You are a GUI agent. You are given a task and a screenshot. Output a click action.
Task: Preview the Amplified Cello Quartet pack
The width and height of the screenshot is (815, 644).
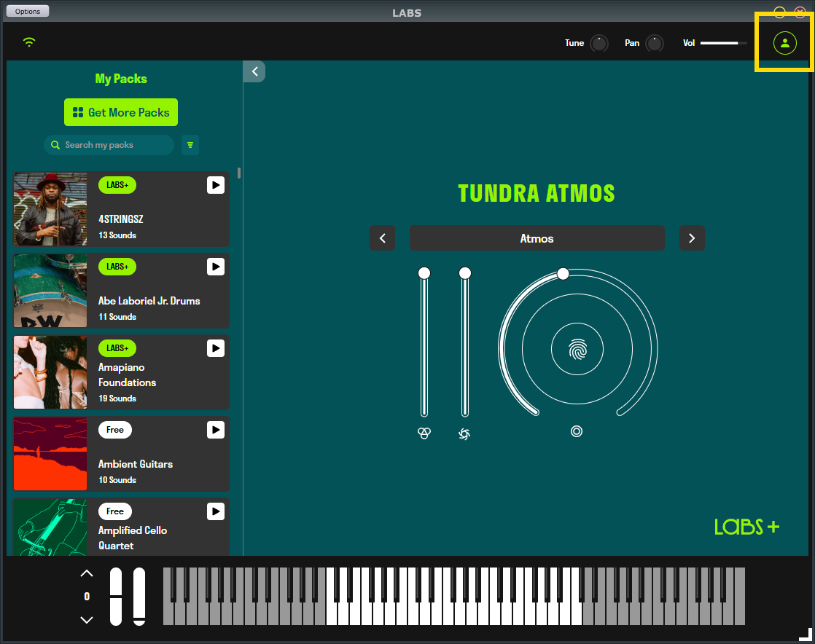216,511
